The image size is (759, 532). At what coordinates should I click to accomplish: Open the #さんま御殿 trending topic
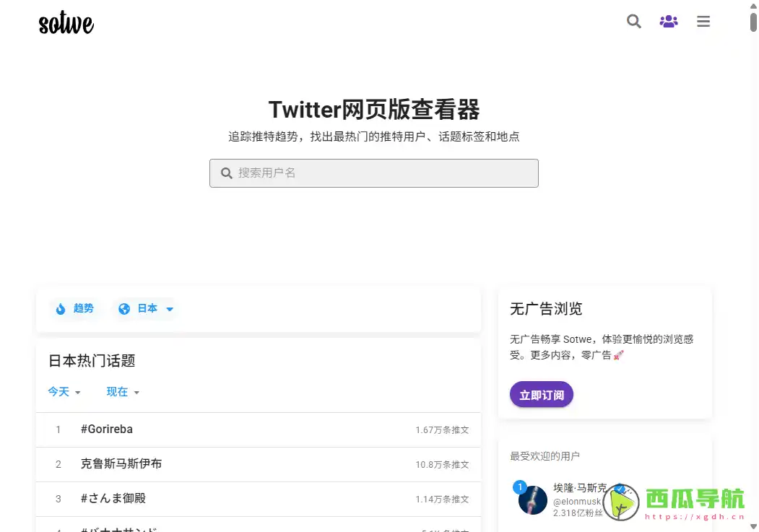tap(113, 499)
